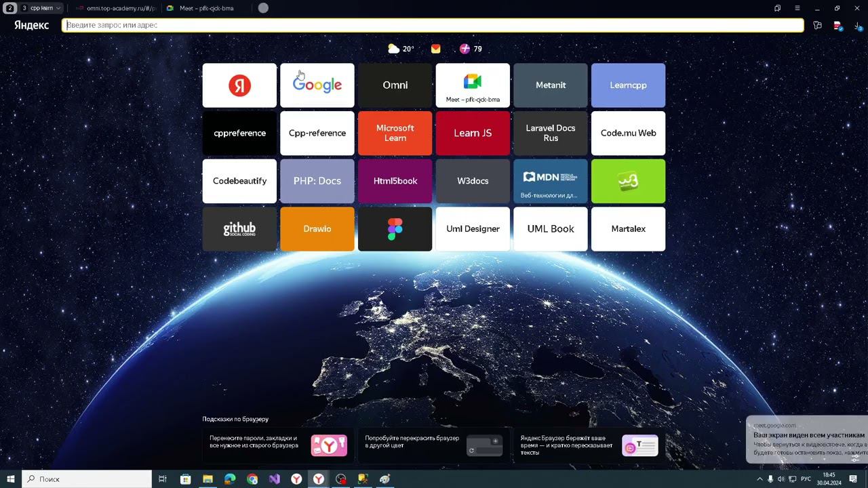Open the cppreference black tile

(239, 134)
